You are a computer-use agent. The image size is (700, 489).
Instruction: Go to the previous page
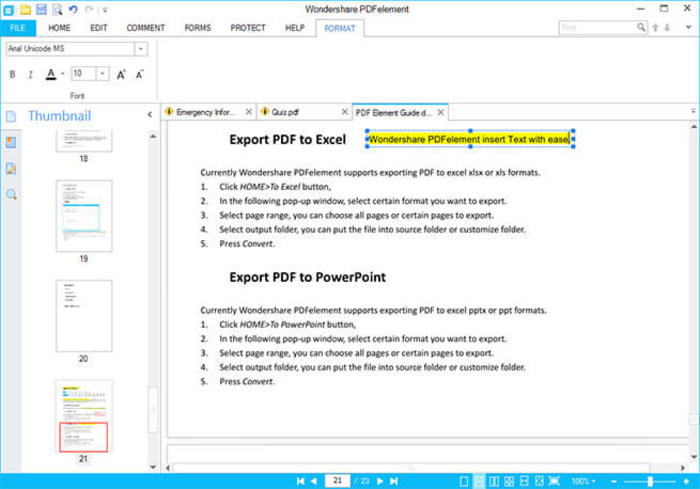coord(314,481)
